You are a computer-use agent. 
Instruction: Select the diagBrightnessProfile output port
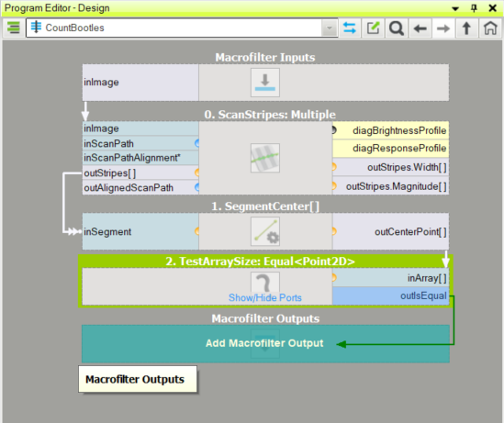pyautogui.click(x=390, y=130)
